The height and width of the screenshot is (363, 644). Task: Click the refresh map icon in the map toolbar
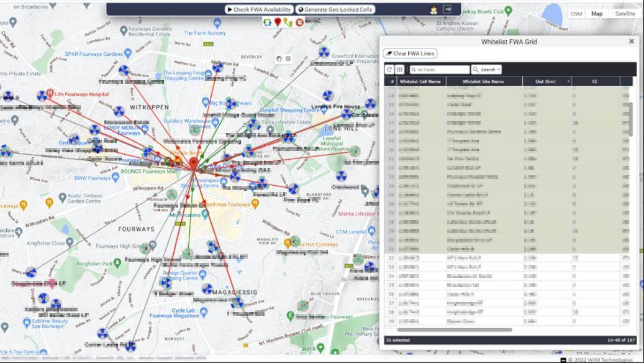(268, 22)
